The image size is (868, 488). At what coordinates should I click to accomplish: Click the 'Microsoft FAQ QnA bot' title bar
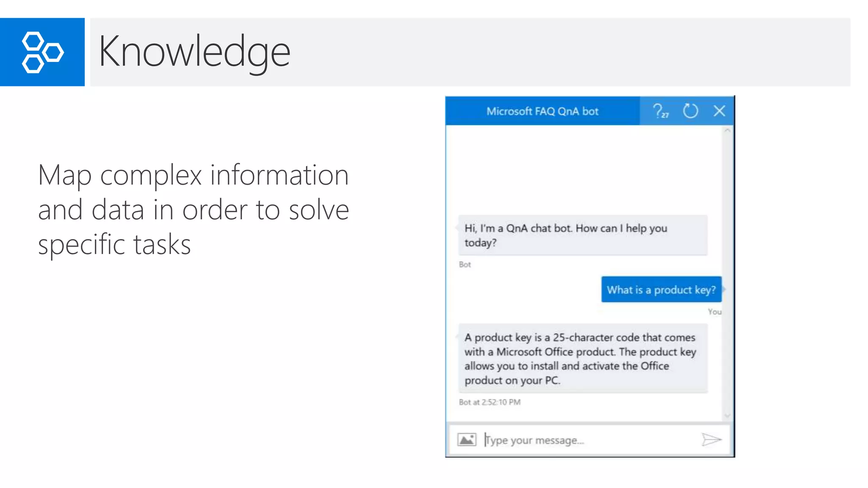pyautogui.click(x=542, y=111)
